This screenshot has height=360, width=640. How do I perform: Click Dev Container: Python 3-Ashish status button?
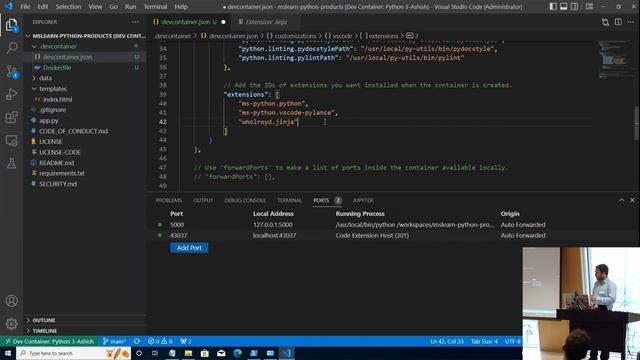point(49,341)
